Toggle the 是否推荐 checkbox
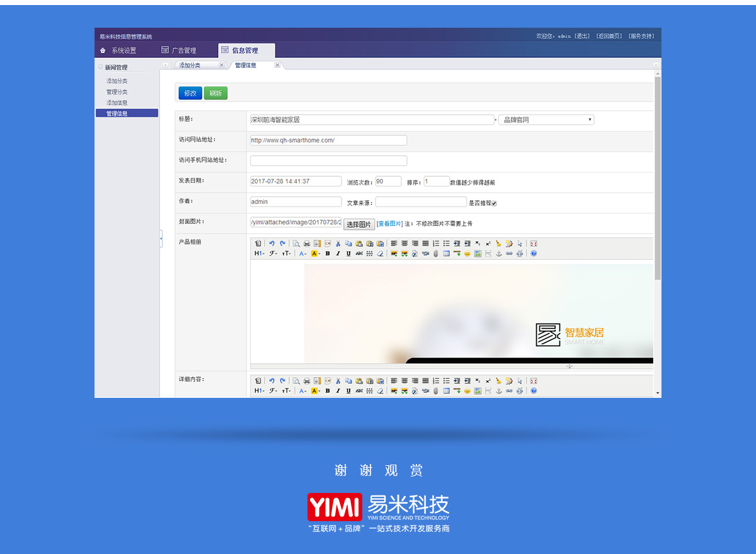756x554 pixels. (x=495, y=203)
